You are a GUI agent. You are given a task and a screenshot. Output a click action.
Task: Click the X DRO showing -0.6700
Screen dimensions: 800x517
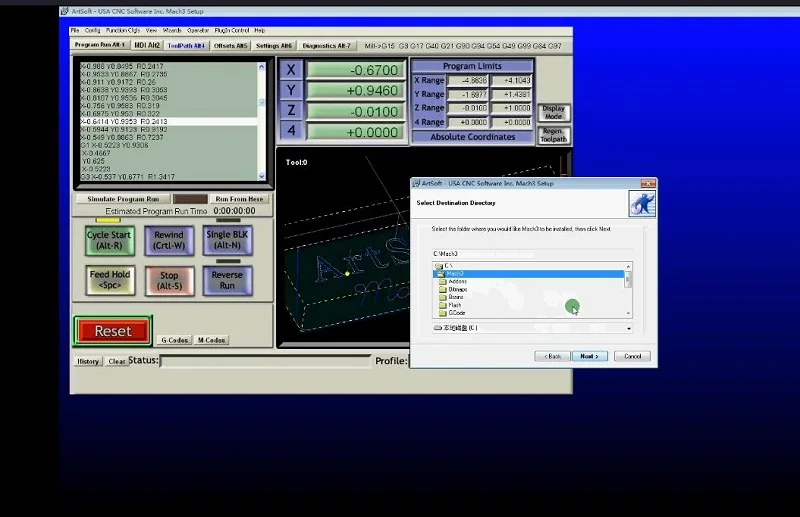click(356, 70)
